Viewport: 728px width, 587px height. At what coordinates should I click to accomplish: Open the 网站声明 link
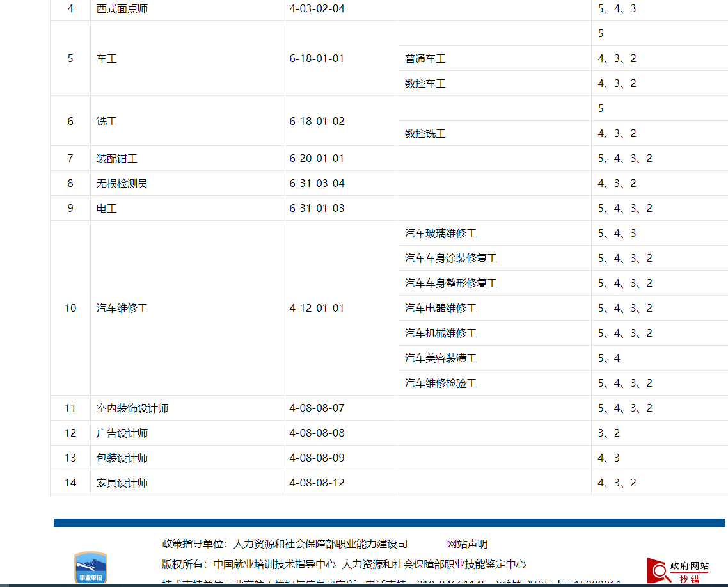point(468,543)
